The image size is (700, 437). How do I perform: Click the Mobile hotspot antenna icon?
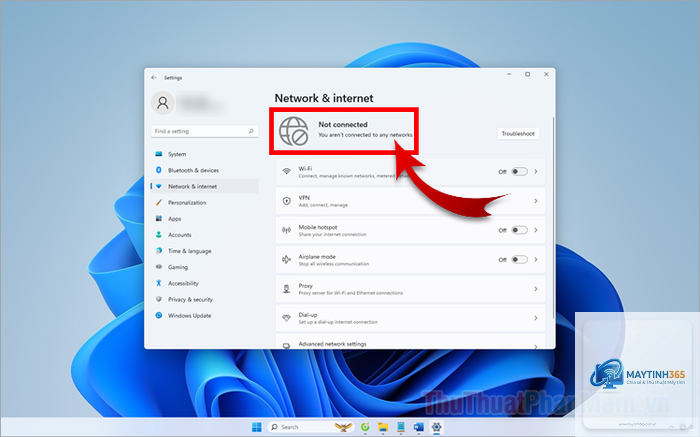[x=287, y=230]
